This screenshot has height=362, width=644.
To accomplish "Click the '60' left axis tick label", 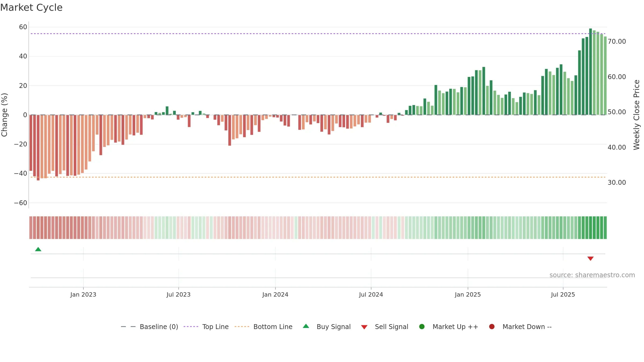I will pyautogui.click(x=23, y=27).
